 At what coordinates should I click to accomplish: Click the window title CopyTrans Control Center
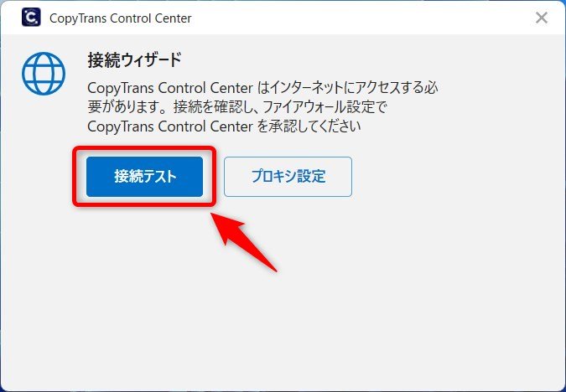click(x=120, y=18)
